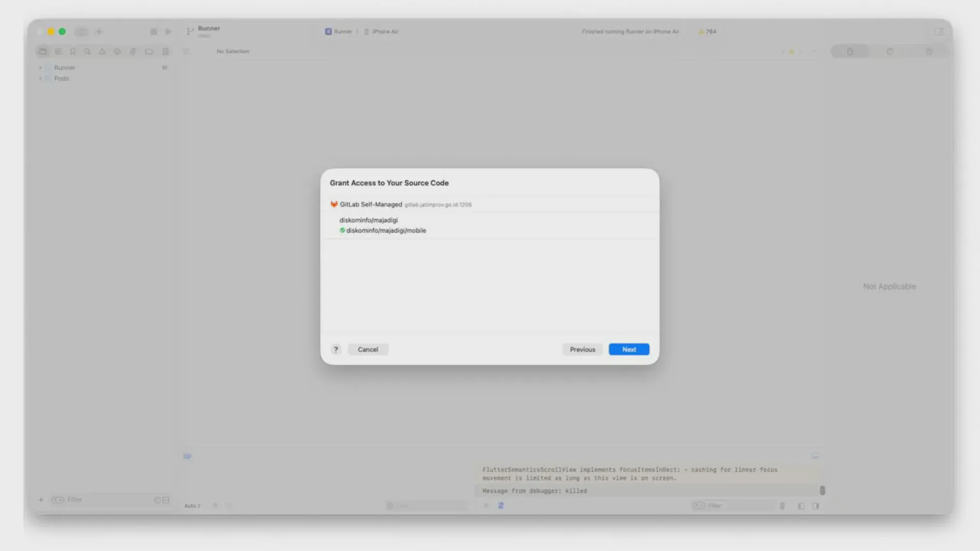Cancel the Grant Access dialog

point(367,349)
